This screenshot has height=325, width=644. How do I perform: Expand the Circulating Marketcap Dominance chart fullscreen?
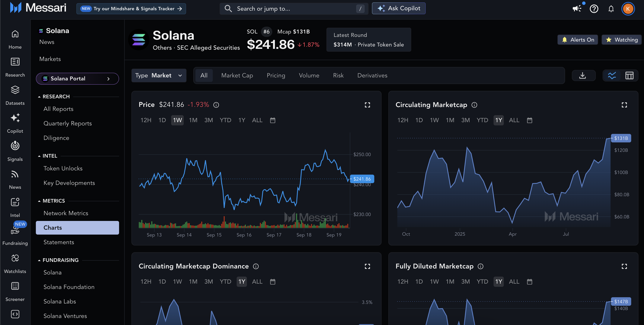[x=367, y=267]
